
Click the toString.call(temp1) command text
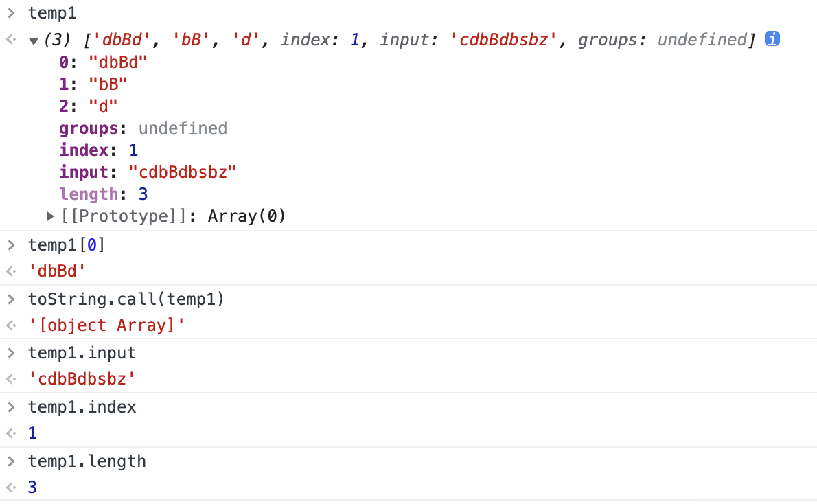click(x=126, y=299)
